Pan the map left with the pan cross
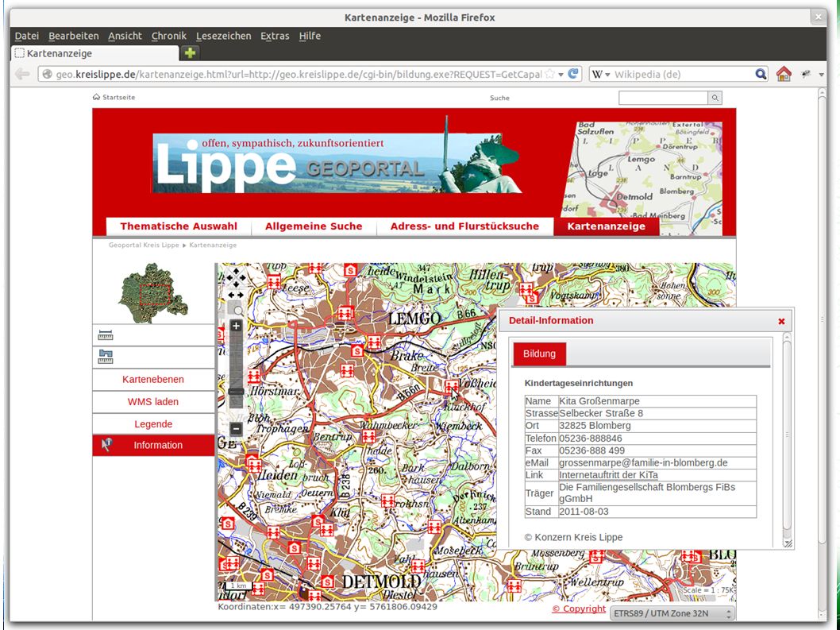The height and width of the screenshot is (630, 840). 229,278
